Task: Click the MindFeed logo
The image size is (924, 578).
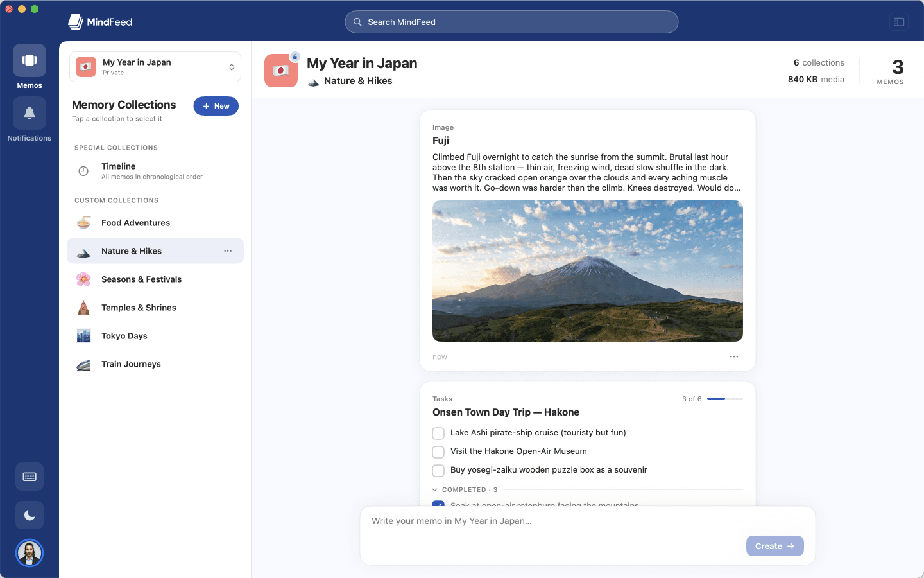Action: pos(100,22)
